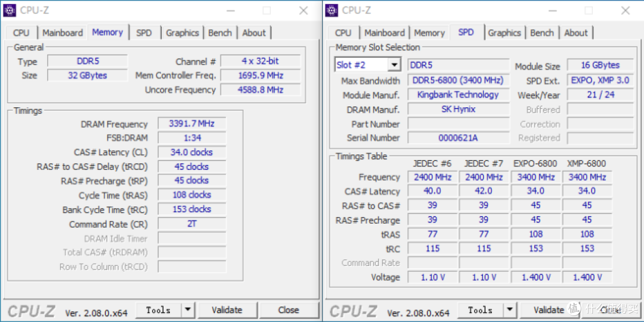
Task: Open the About tab in right window
Action: (576, 33)
